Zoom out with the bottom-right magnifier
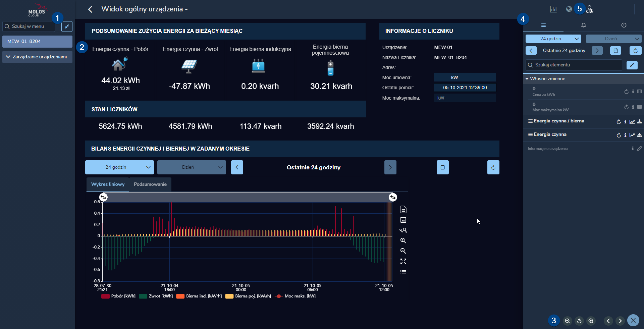 567,321
